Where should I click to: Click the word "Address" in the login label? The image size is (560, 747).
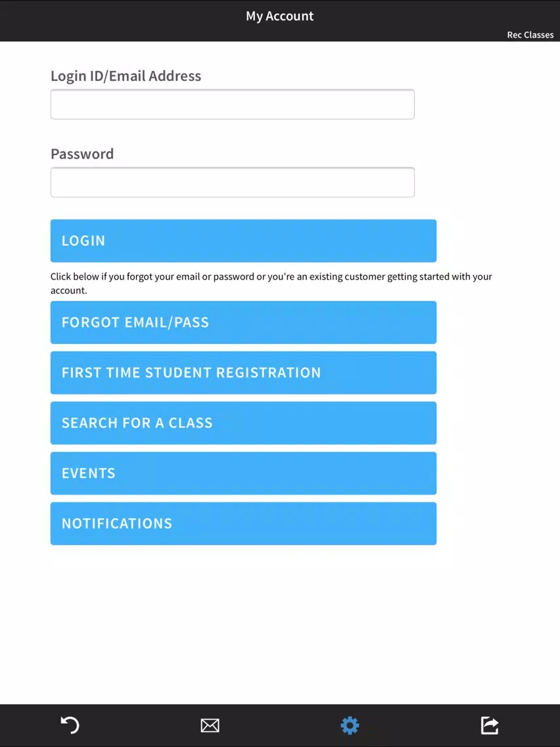[x=175, y=76]
